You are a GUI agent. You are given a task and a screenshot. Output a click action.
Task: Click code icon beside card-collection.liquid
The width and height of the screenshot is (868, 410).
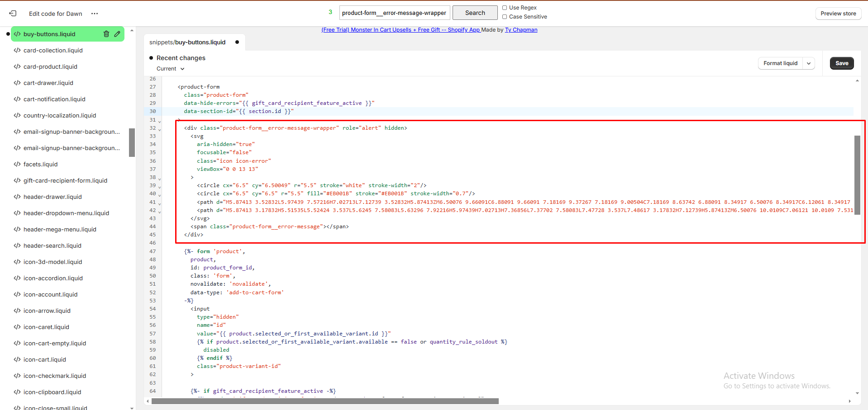[17, 50]
